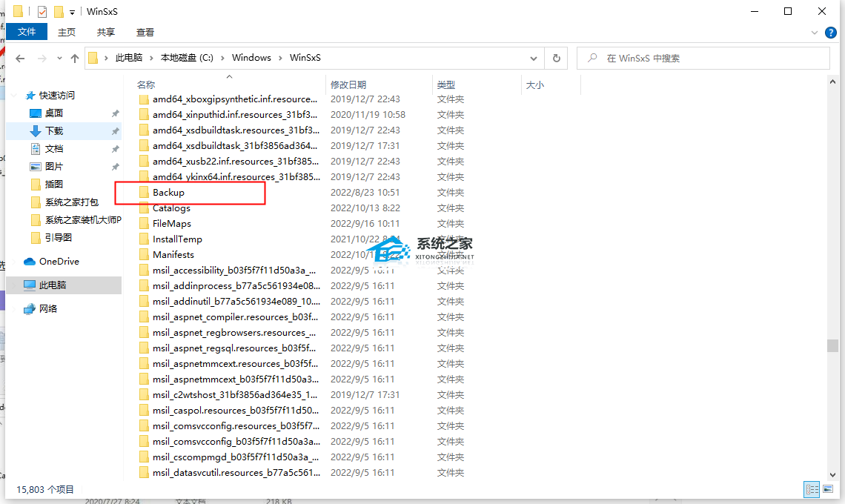Select 此电脑 in the navigation pane
Viewport: 845px width, 504px height.
pyautogui.click(x=53, y=285)
